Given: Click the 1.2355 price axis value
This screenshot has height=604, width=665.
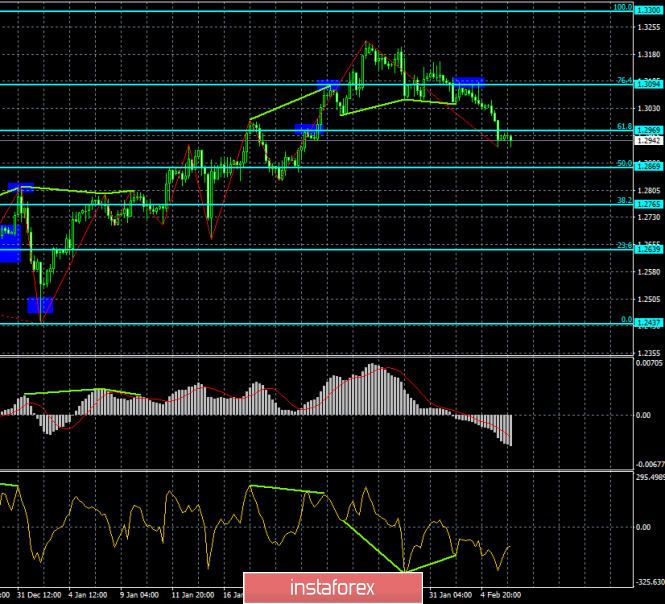Looking at the screenshot, I should 649,353.
